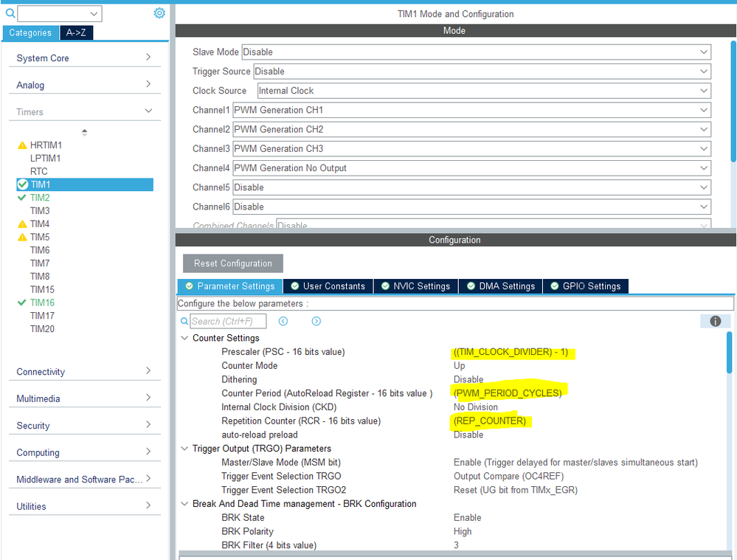Edit Repetition Counter value REP_COUNTER
The image size is (737, 560).
[x=489, y=421]
